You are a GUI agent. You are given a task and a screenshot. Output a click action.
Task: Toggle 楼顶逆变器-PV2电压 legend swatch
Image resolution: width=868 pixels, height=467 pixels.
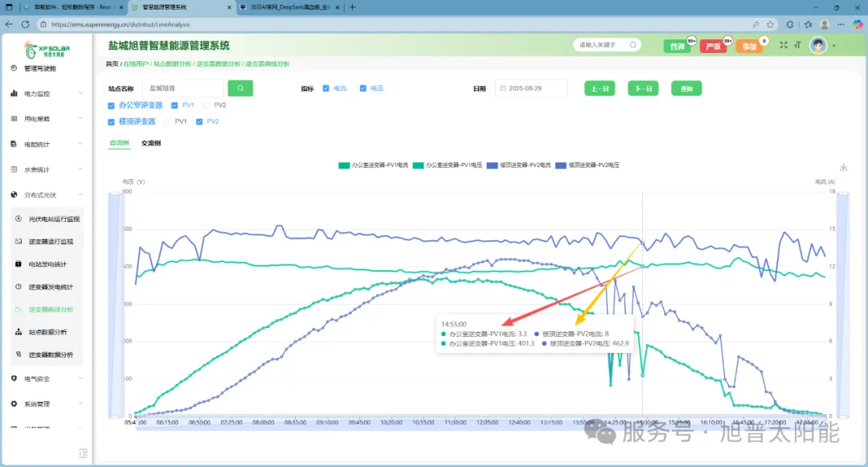pos(560,165)
